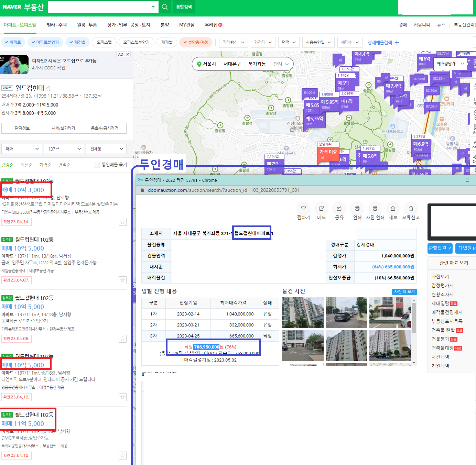This screenshot has width=476, height=465.
Task: Open the 감정평가서 link
Action: (x=443, y=286)
